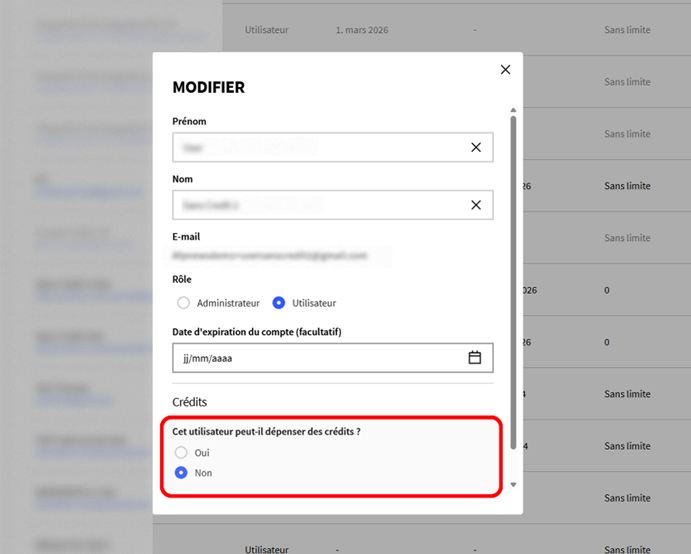Image resolution: width=691 pixels, height=554 pixels.
Task: Click the blurred E-mail address value
Action: coord(270,256)
